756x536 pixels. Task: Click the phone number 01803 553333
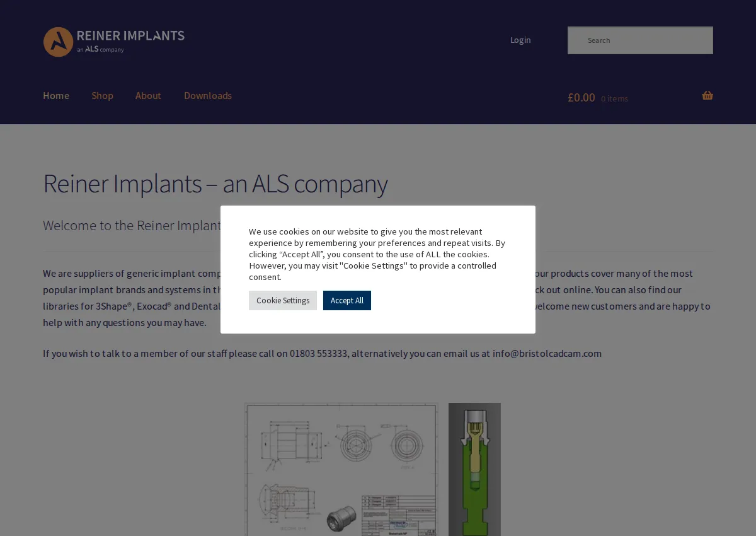coord(318,353)
